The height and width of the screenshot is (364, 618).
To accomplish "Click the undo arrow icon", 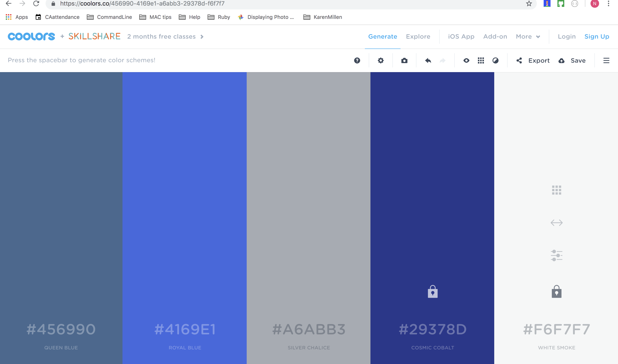I will tap(428, 61).
